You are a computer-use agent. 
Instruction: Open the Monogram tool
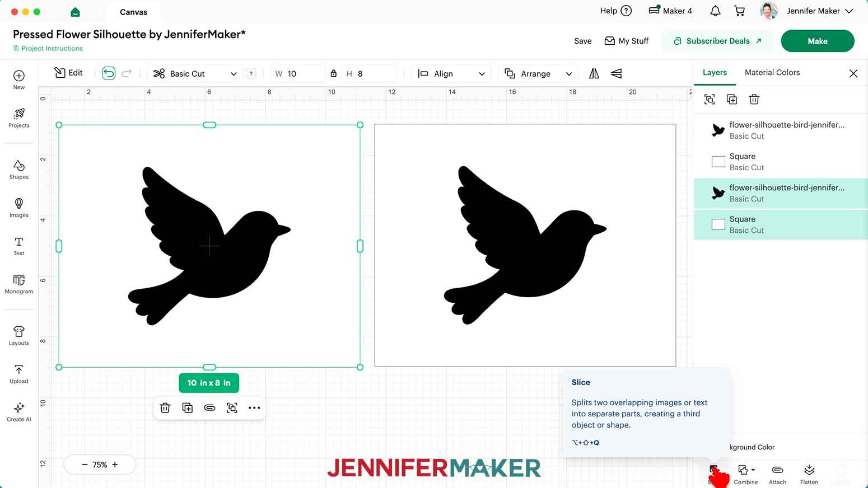(x=18, y=284)
